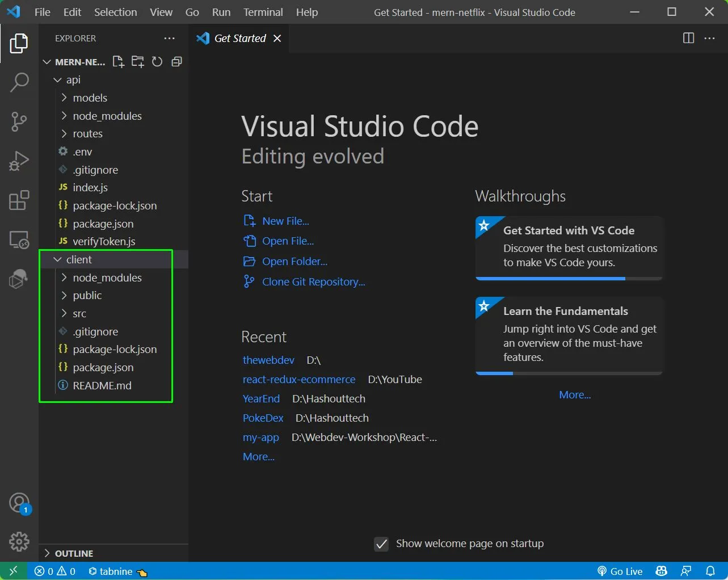Expand the routes folder
The image size is (728, 580).
click(113, 134)
